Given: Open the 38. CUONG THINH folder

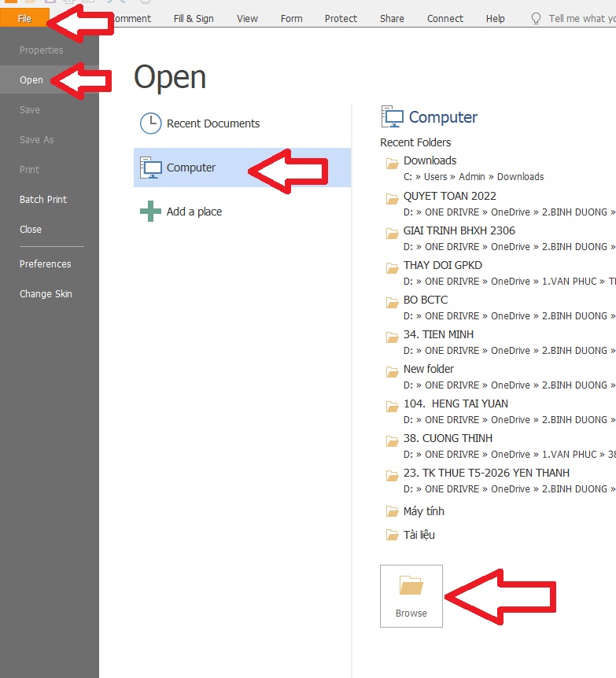Looking at the screenshot, I should tap(448, 438).
